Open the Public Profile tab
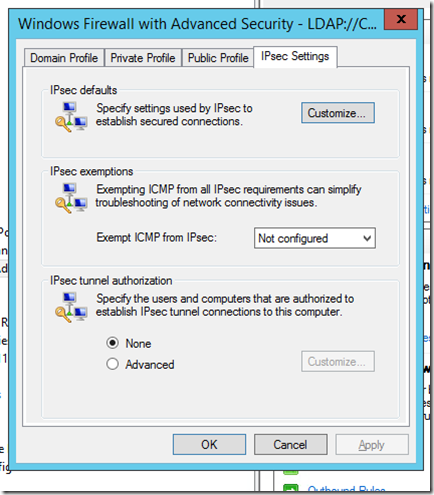 (218, 58)
